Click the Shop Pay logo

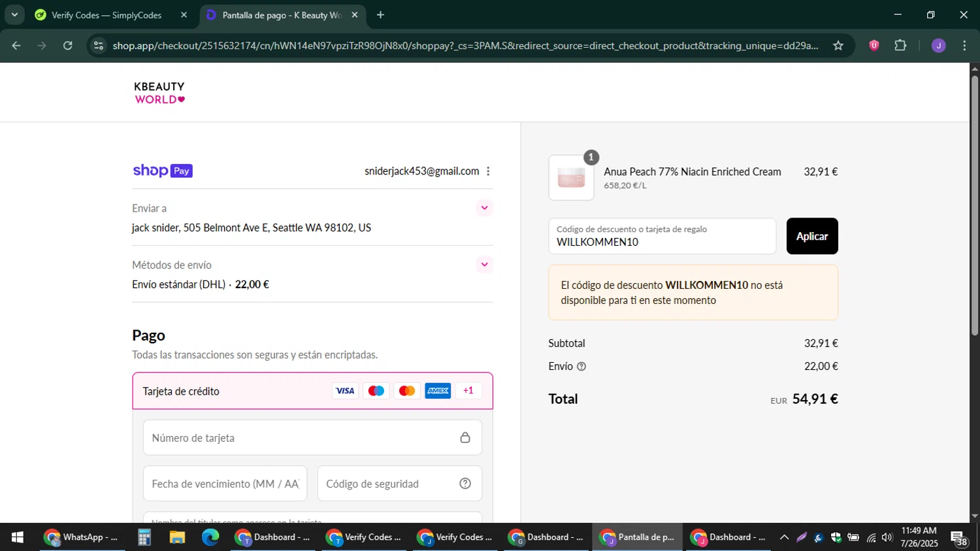coord(163,171)
